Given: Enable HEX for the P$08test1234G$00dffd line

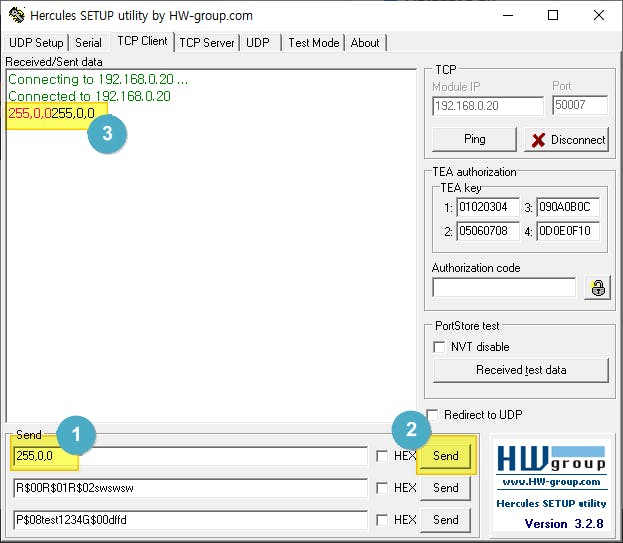Looking at the screenshot, I should pyautogui.click(x=382, y=520).
